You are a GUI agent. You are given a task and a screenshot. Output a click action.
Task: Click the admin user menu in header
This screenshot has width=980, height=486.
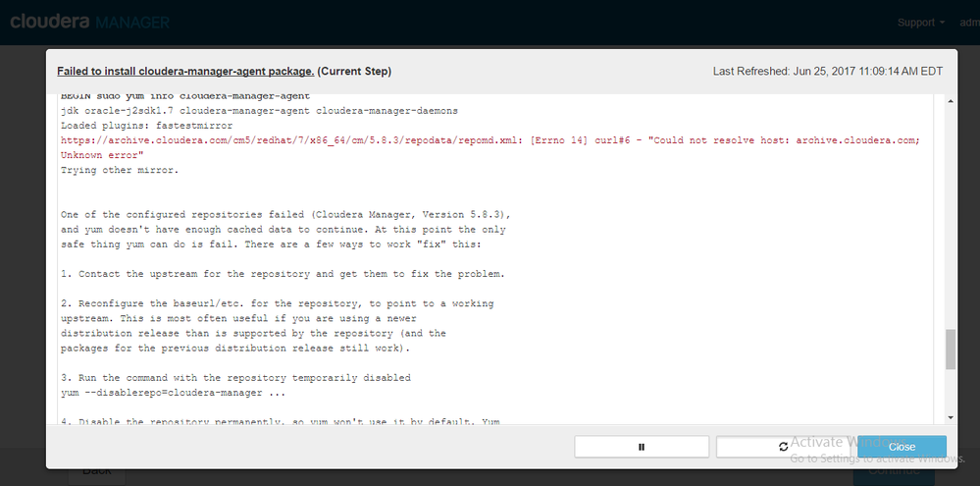[969, 23]
